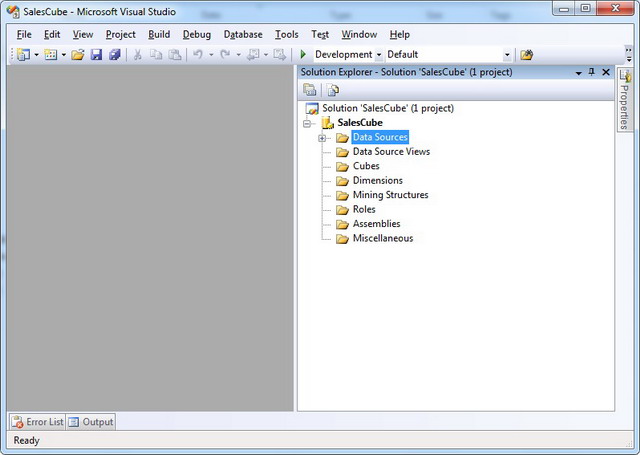Screen dimensions: 640x455
Task: Open the Test menu
Action: pyautogui.click(x=320, y=35)
